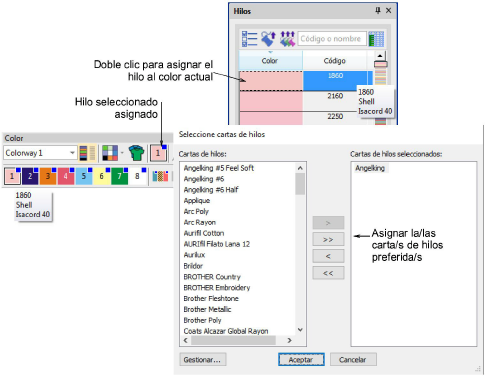Select palette color 2 dark blue
Viewport: 485px width, 388px height.
point(30,176)
